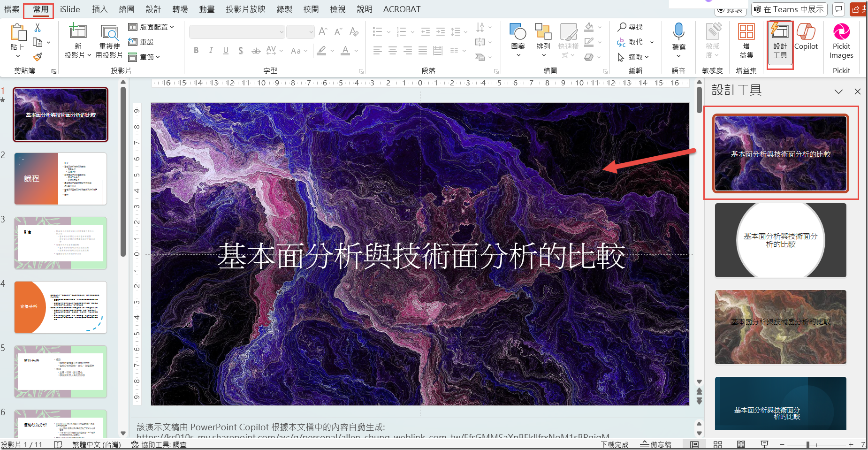Click the Reset (重設) slide button
The image size is (868, 450).
click(141, 42)
